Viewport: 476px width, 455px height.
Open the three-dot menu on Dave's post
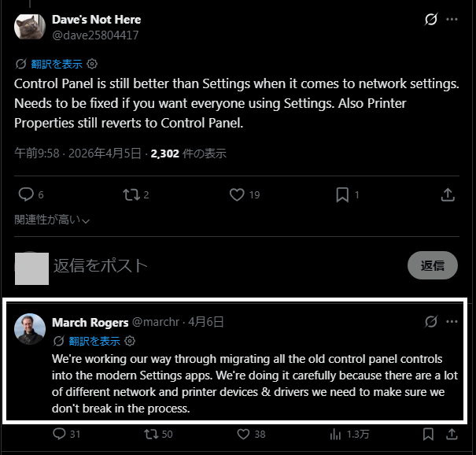452,19
